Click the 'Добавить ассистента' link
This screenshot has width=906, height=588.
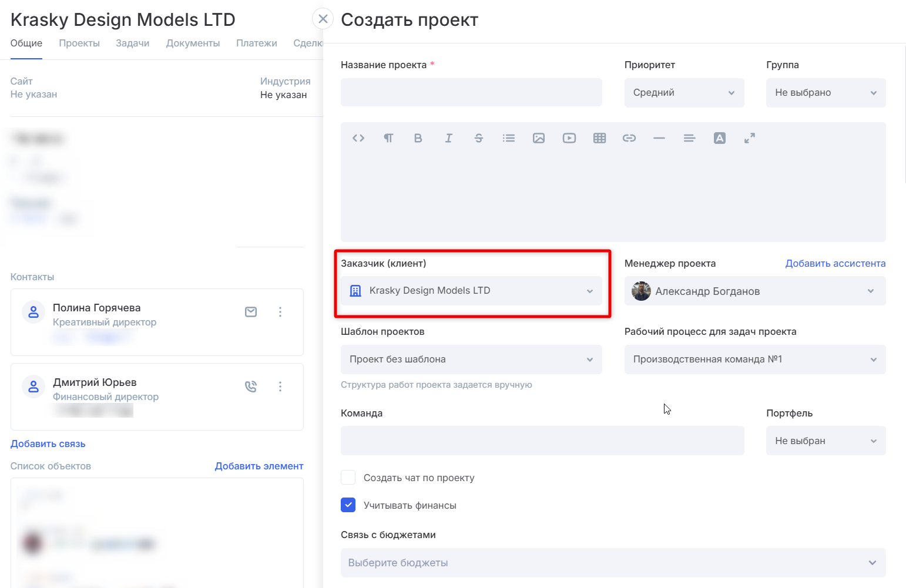coord(835,264)
